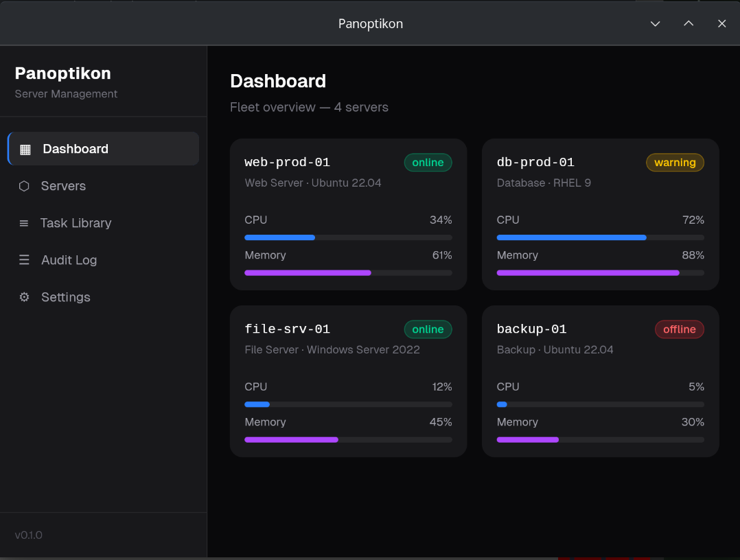Select the web-prod-01 server name

287,162
